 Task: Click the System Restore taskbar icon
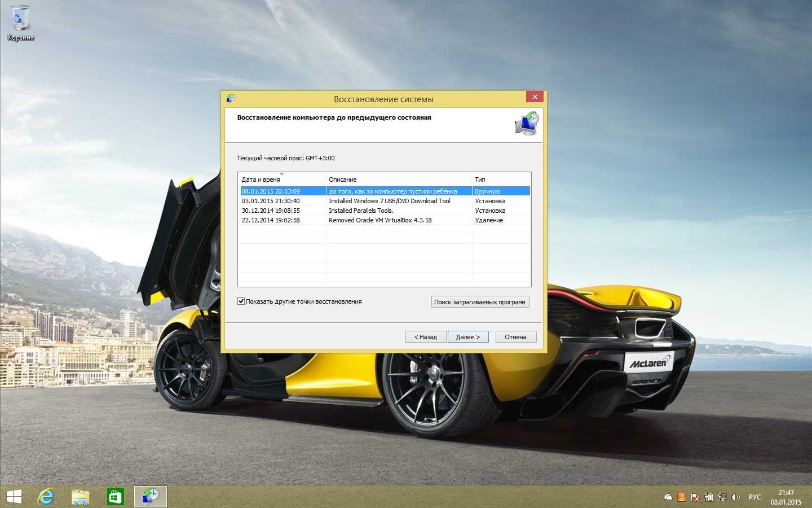(x=150, y=497)
